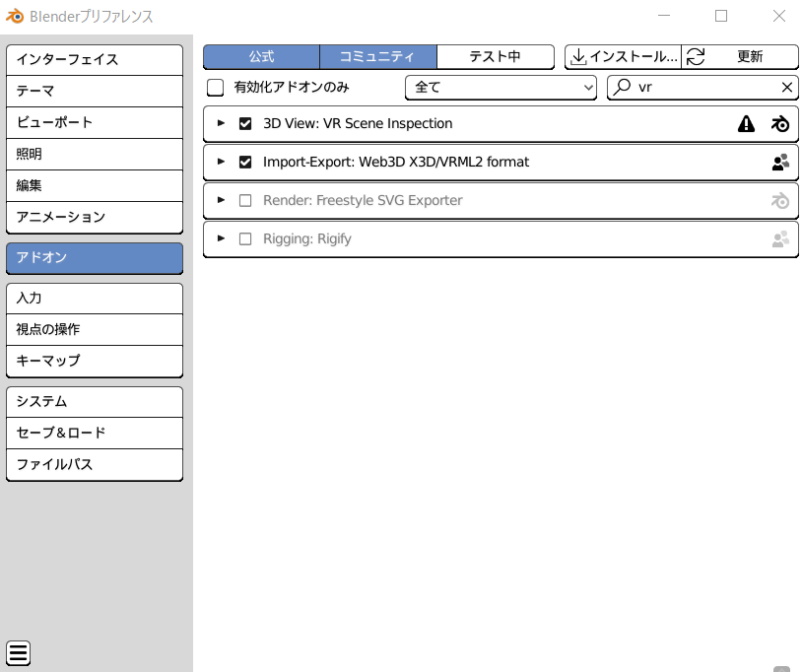802x672 pixels.
Task: Expand the Freestyle SVG Exporter details
Action: 221,200
